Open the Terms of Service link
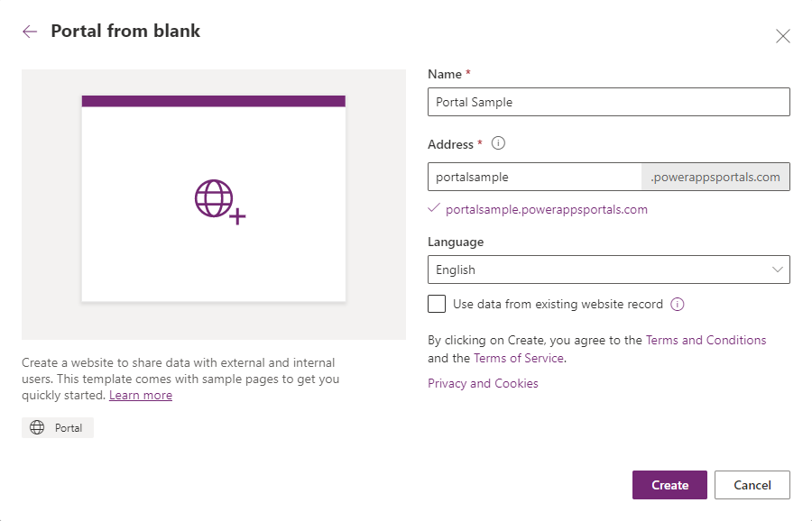 coord(519,358)
